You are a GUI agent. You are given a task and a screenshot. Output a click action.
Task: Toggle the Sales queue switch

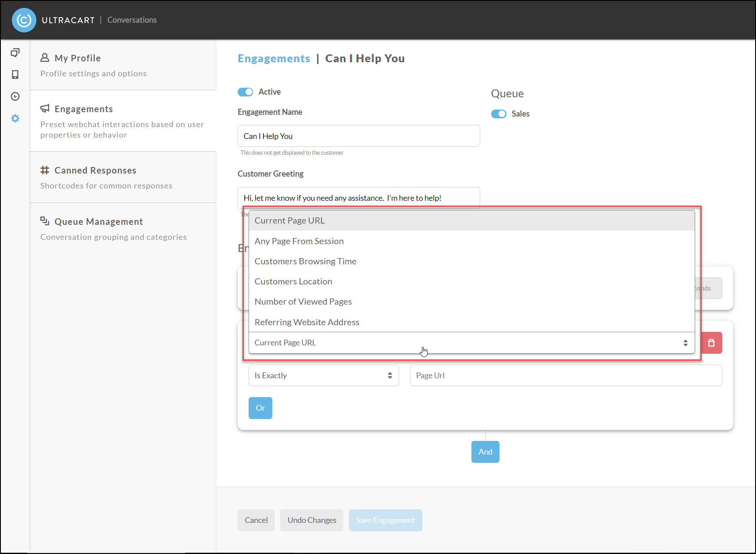coord(499,114)
